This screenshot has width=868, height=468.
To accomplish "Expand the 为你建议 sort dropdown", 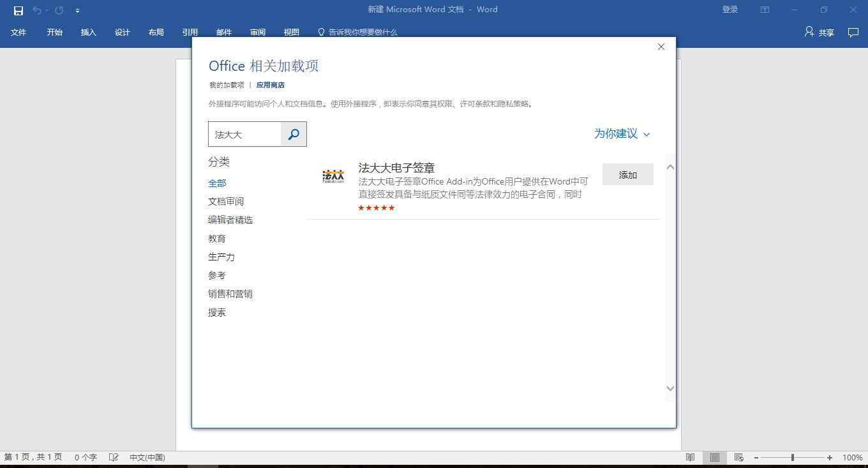I will 622,133.
